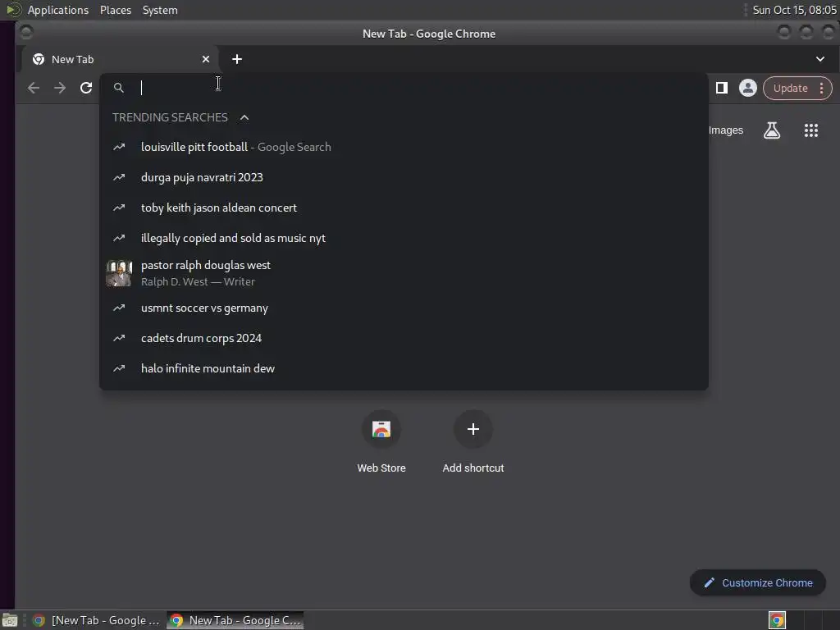
Task: Click the Chrome icon in system tray
Action: click(x=777, y=620)
